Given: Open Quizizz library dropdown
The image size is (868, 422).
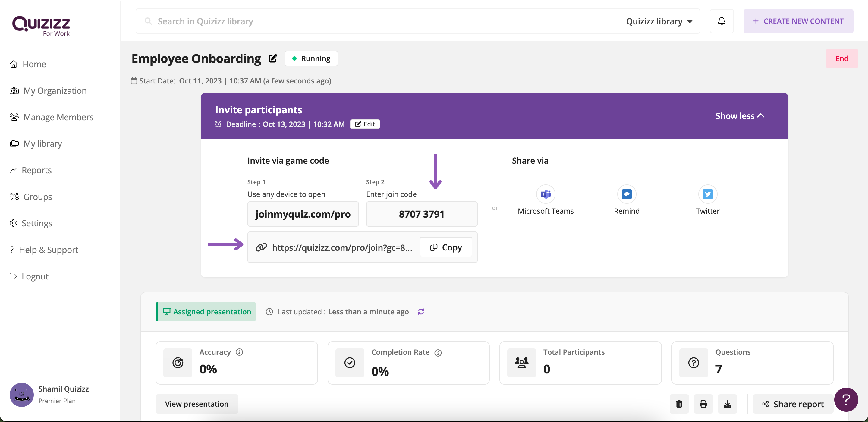Looking at the screenshot, I should (x=659, y=21).
